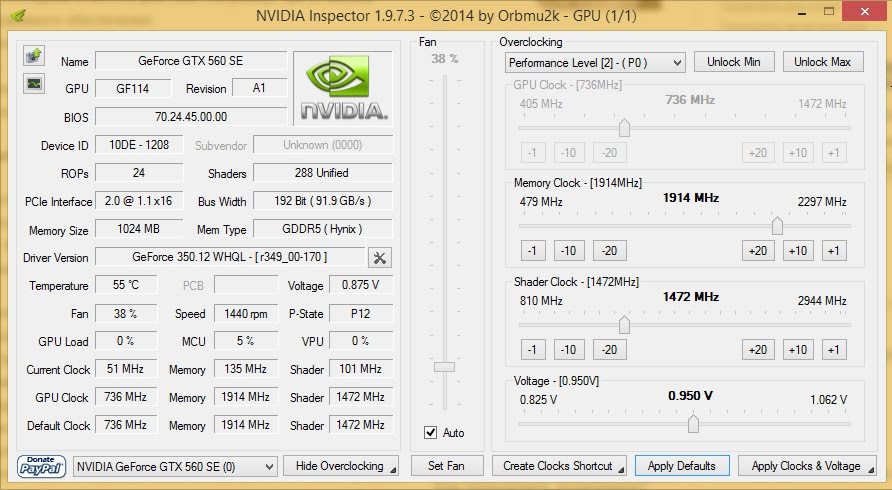Screen dimensions: 892x490
Task: Click the upload screenshot icon beside Name
Action: [x=34, y=56]
